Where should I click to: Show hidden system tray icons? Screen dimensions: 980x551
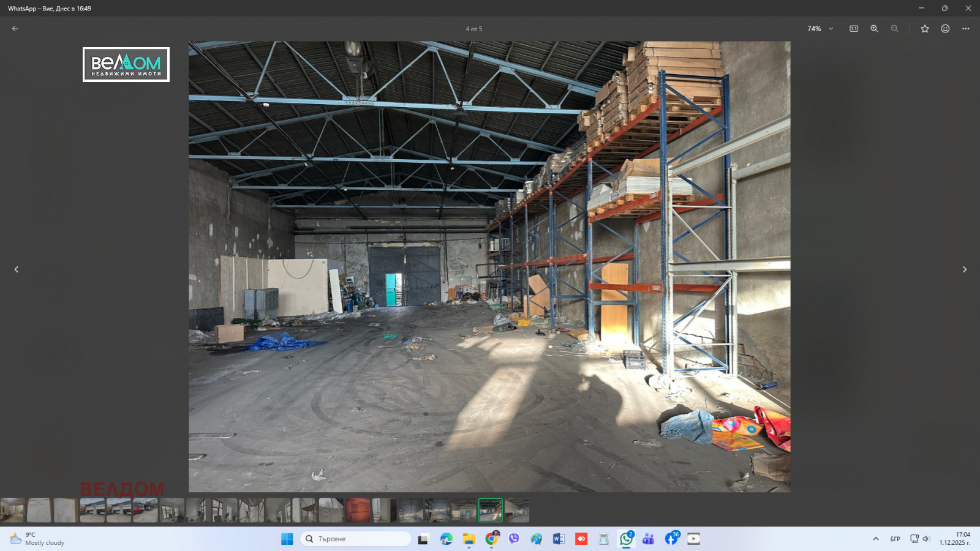[876, 539]
